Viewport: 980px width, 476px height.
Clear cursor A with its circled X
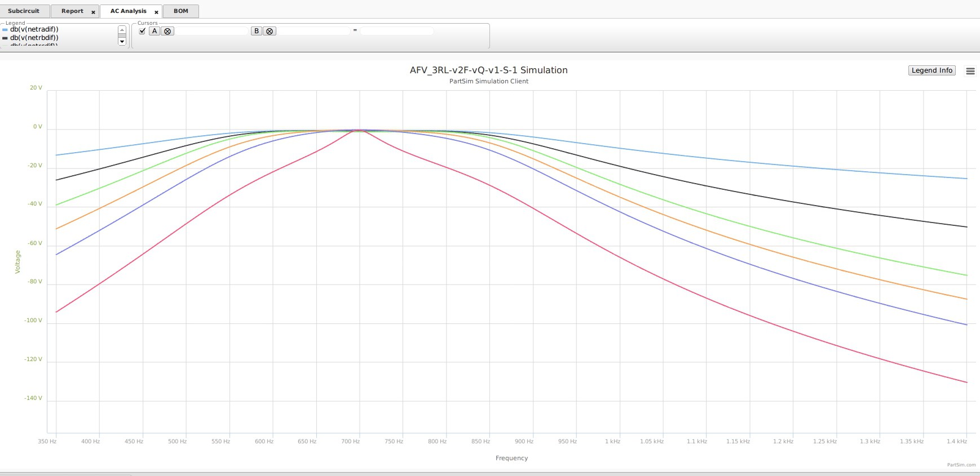point(167,32)
